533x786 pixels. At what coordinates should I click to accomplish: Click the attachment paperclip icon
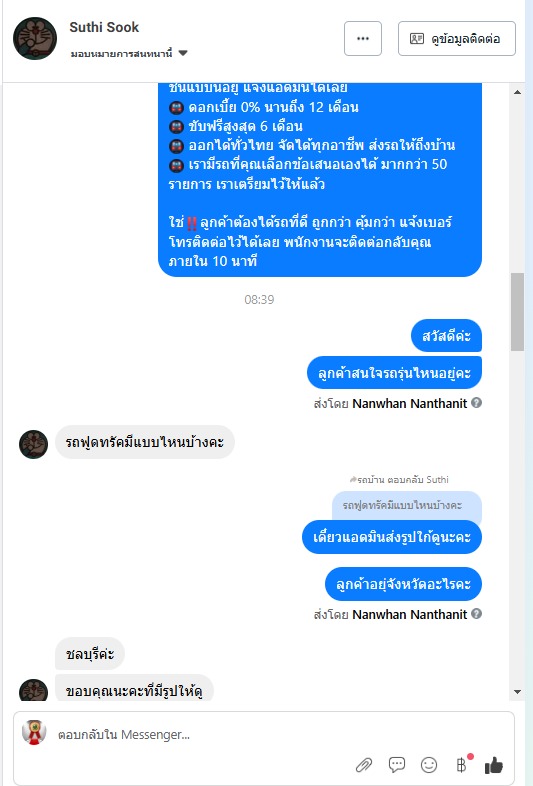[x=364, y=765]
